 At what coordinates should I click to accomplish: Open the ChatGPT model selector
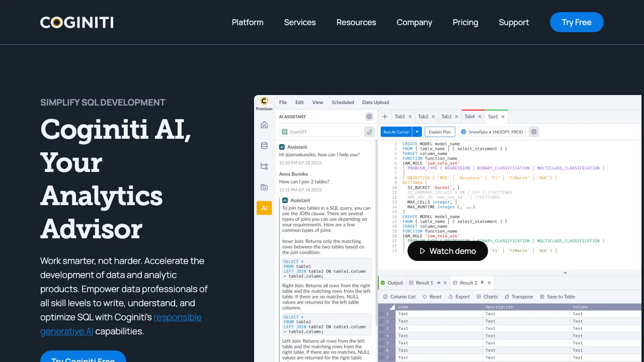pyautogui.click(x=320, y=131)
